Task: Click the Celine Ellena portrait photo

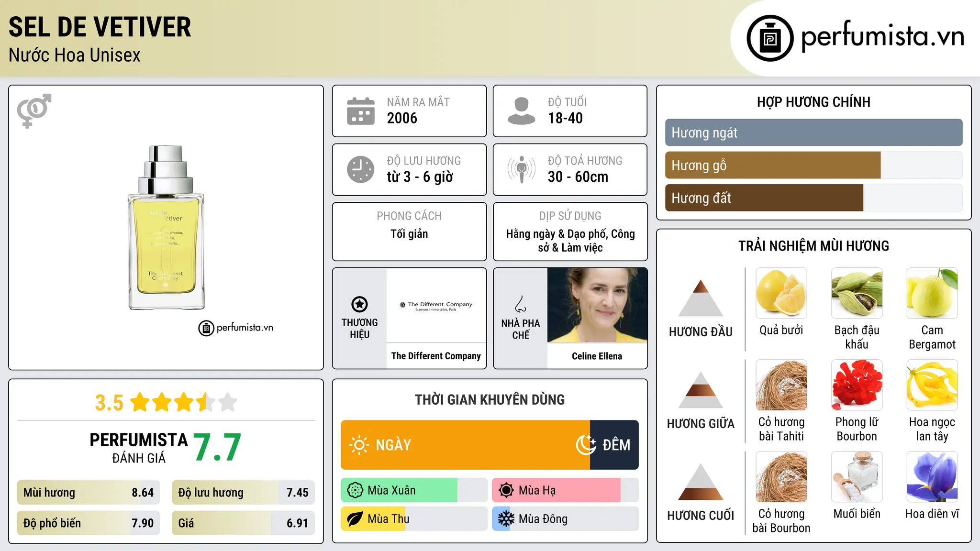Action: pos(597,305)
